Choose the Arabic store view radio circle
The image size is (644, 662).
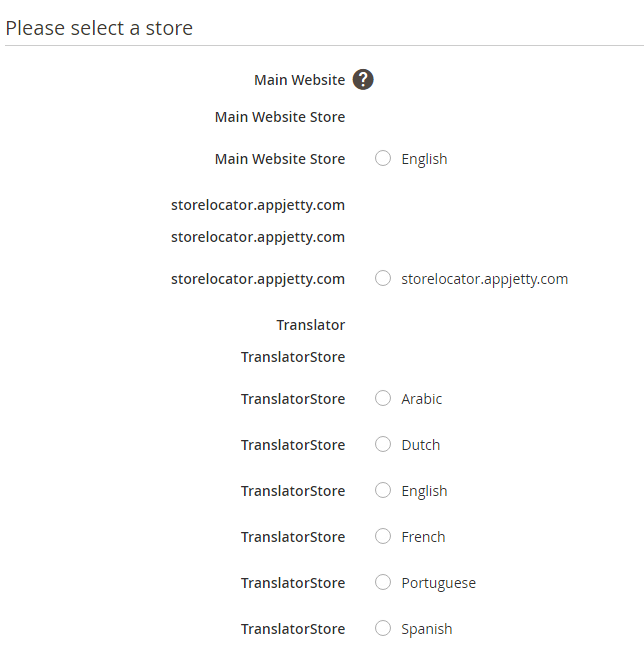click(x=383, y=398)
